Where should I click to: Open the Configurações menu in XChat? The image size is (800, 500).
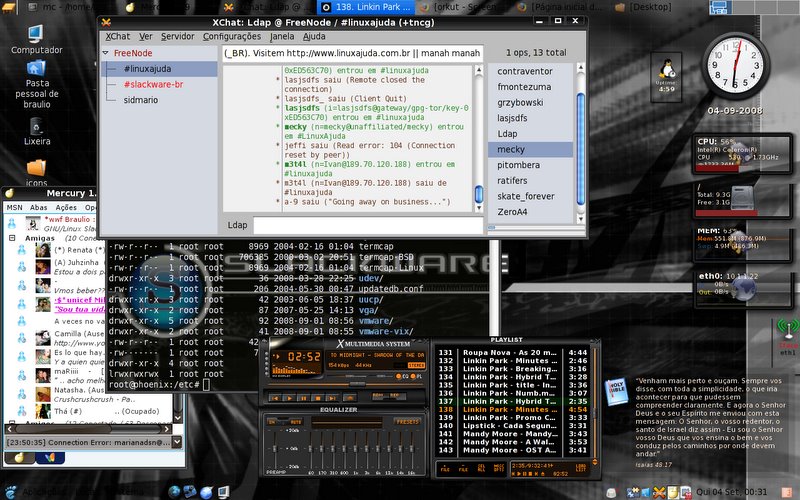(x=232, y=37)
